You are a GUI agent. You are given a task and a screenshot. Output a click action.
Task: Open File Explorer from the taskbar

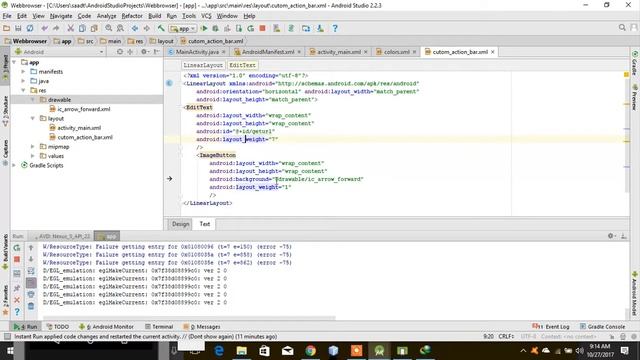242,351
